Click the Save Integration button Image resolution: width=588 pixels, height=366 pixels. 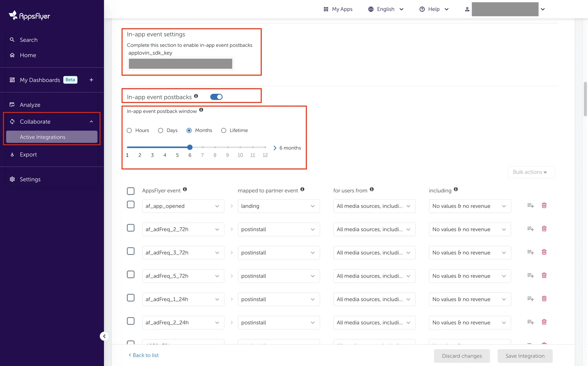click(525, 356)
